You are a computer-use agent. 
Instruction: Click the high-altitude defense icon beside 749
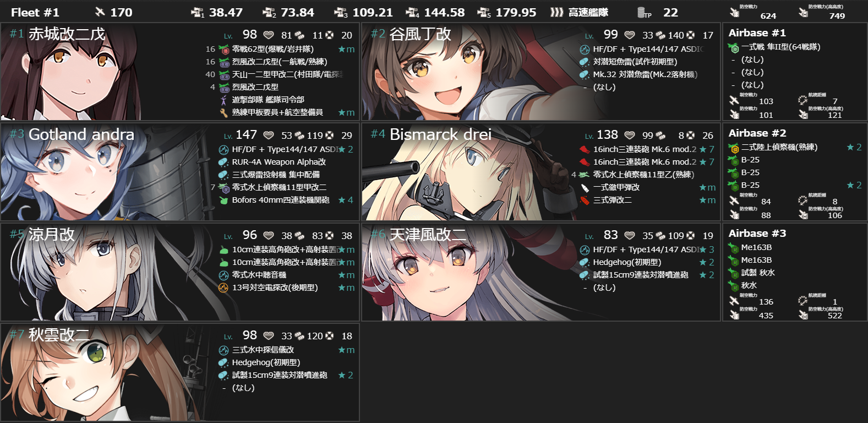pyautogui.click(x=803, y=12)
